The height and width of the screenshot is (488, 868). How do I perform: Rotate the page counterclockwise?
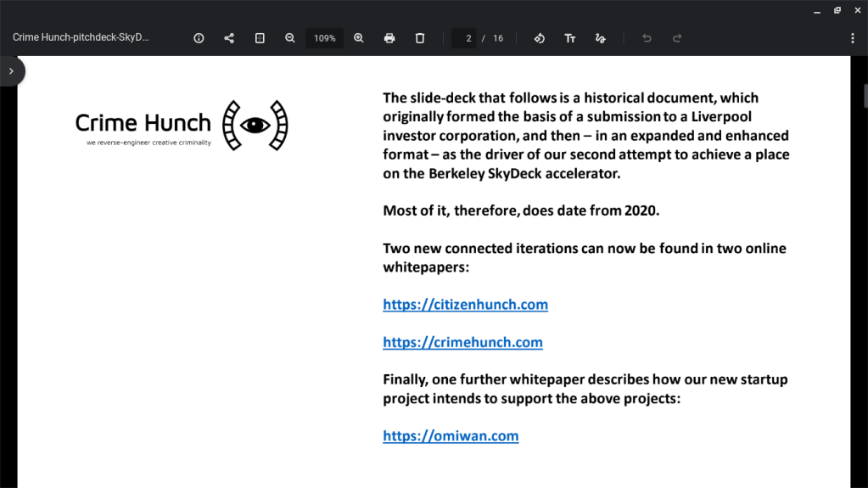tap(539, 38)
